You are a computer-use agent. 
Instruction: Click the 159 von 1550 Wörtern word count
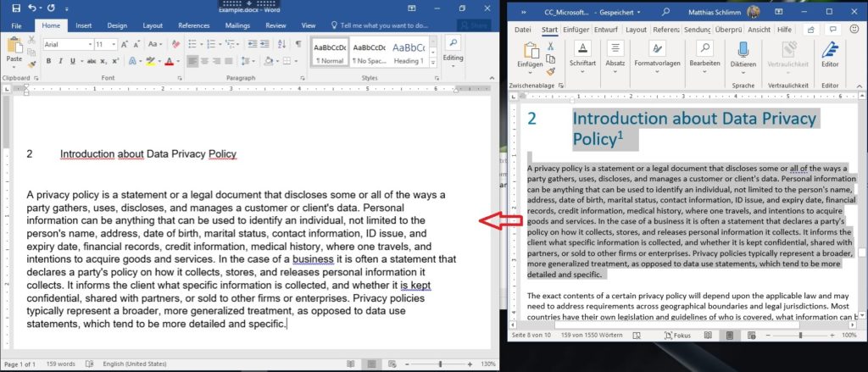592,336
